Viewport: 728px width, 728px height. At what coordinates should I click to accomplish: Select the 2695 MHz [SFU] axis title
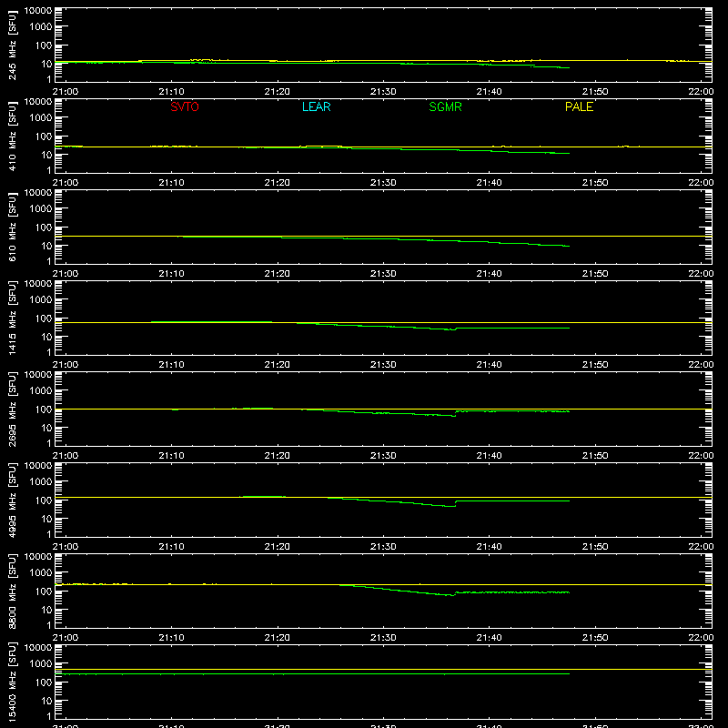click(12, 409)
